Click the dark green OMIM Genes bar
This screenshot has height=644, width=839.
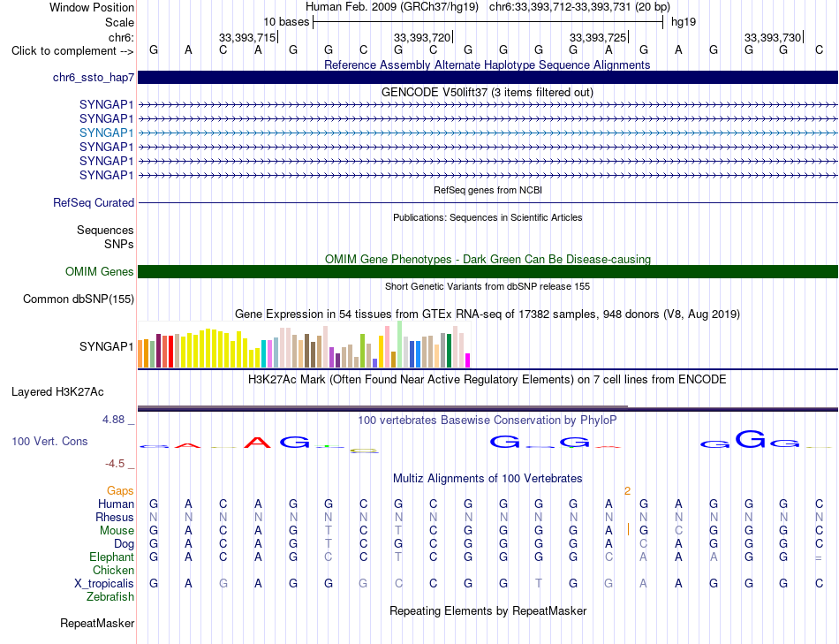coord(488,272)
